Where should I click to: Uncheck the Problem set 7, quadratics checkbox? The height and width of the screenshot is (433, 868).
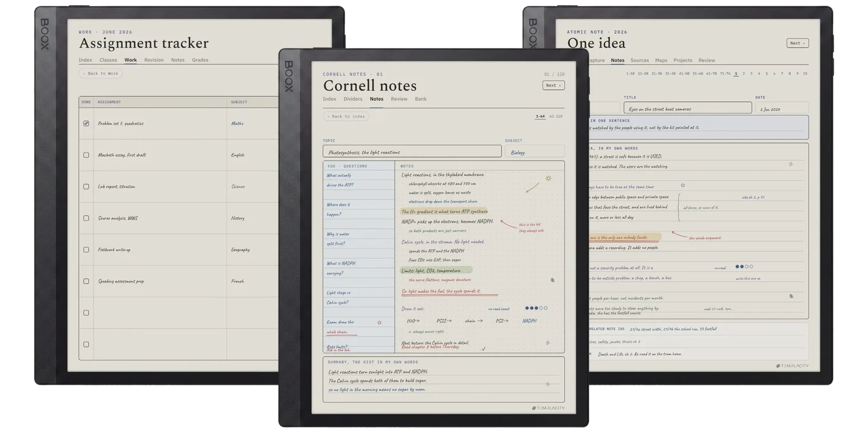[86, 124]
